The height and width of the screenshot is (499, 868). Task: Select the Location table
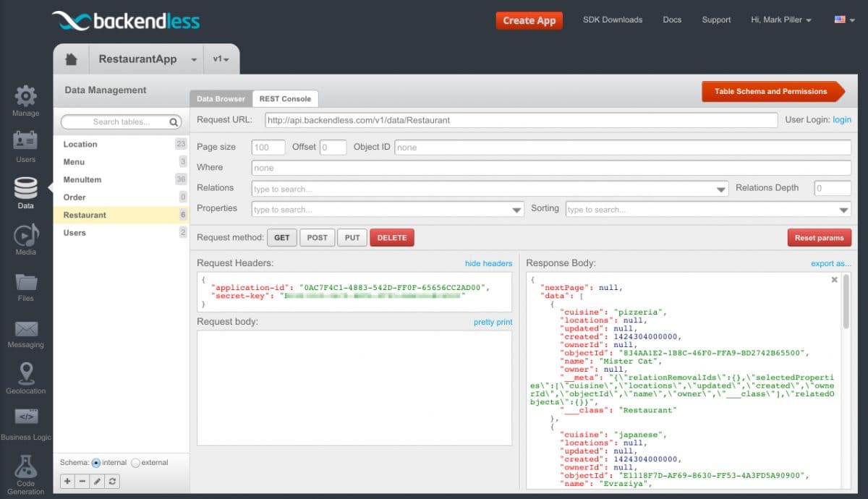pyautogui.click(x=122, y=145)
